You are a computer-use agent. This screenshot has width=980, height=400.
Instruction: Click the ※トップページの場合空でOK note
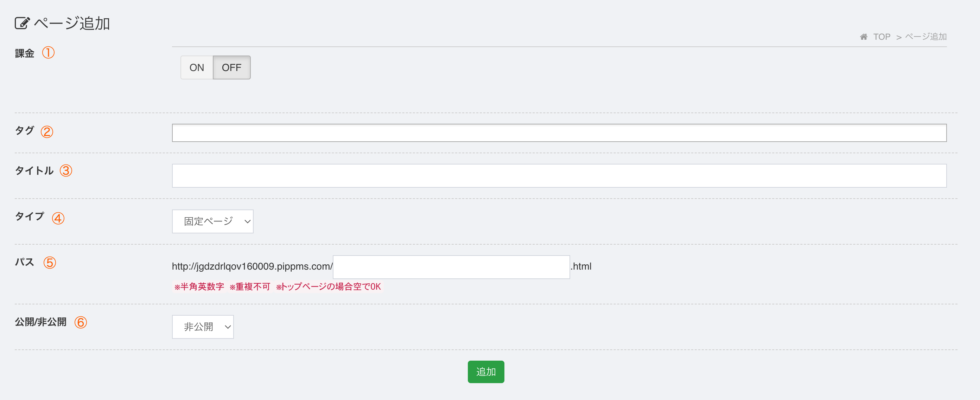(328, 287)
